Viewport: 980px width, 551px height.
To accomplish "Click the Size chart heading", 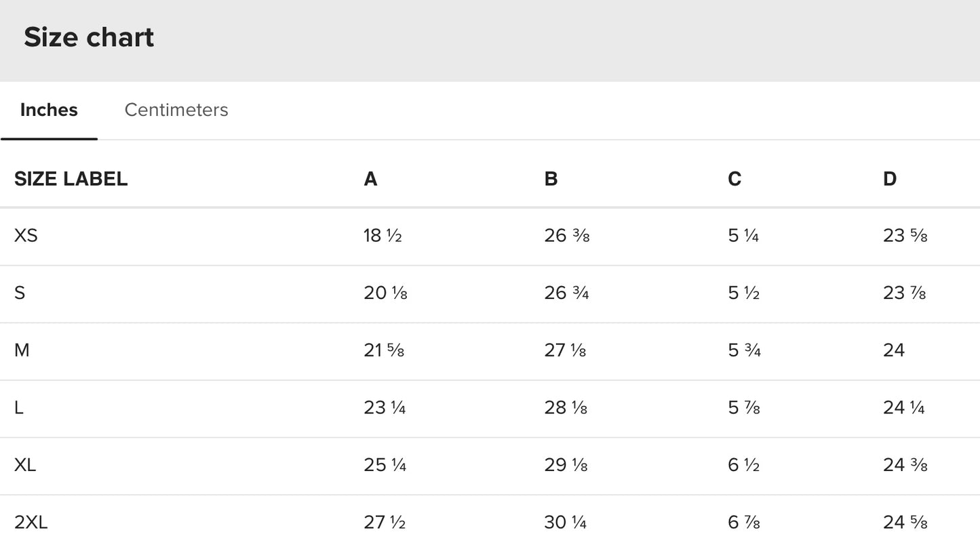I will click(x=89, y=37).
